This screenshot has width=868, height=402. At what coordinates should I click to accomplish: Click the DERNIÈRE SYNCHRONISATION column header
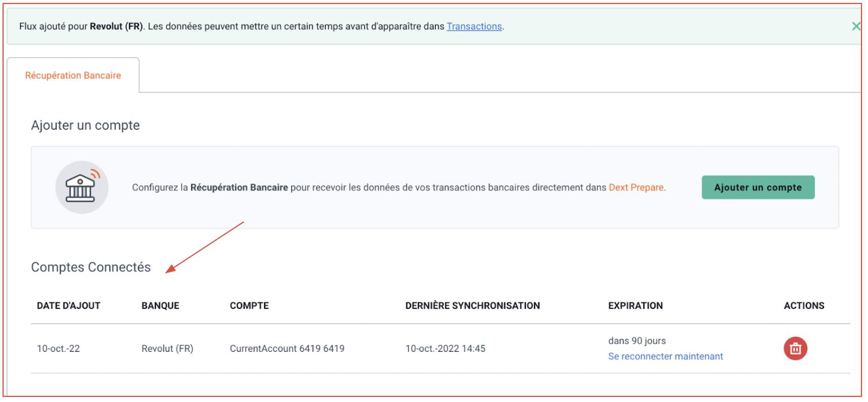coord(472,306)
